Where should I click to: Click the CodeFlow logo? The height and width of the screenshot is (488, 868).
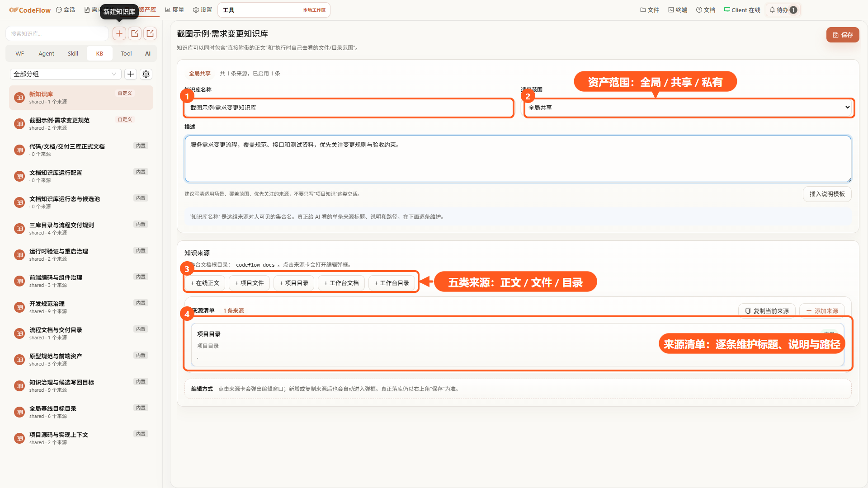(x=30, y=10)
